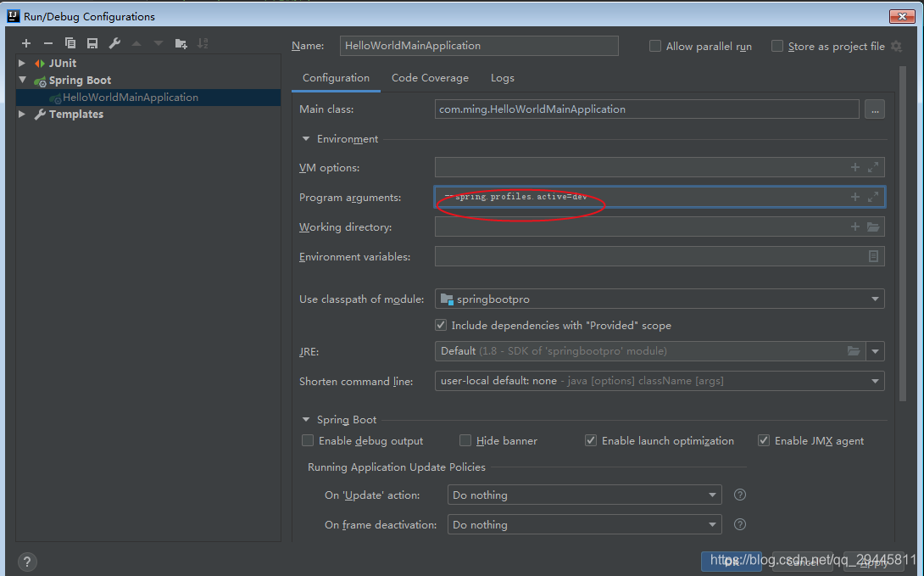Expand the Templates tree node
Image resolution: width=924 pixels, height=576 pixels.
pos(22,114)
